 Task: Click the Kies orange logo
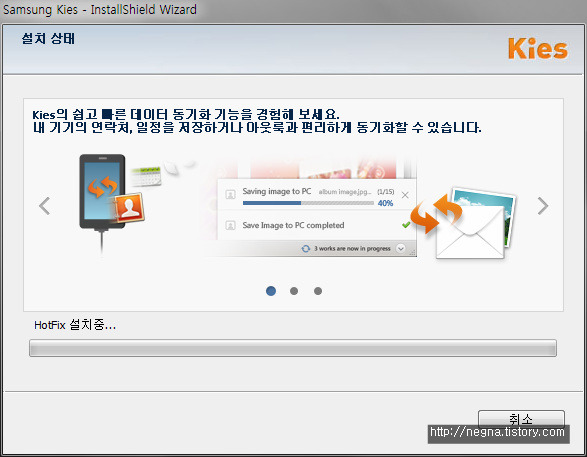[538, 49]
